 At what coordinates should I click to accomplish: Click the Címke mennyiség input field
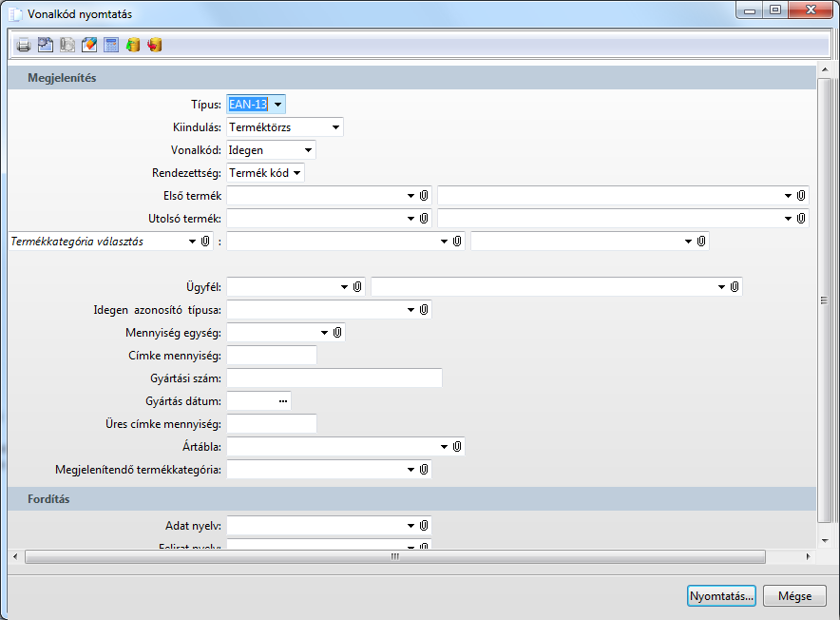[x=272, y=355]
